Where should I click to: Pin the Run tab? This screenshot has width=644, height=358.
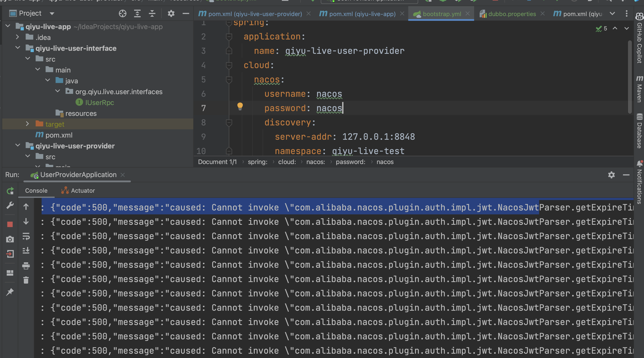coord(10,292)
